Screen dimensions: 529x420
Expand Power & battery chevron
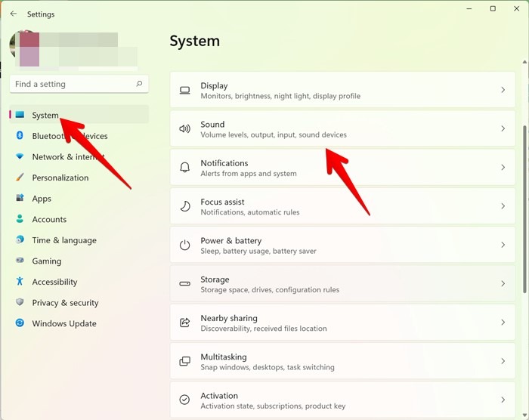click(503, 245)
